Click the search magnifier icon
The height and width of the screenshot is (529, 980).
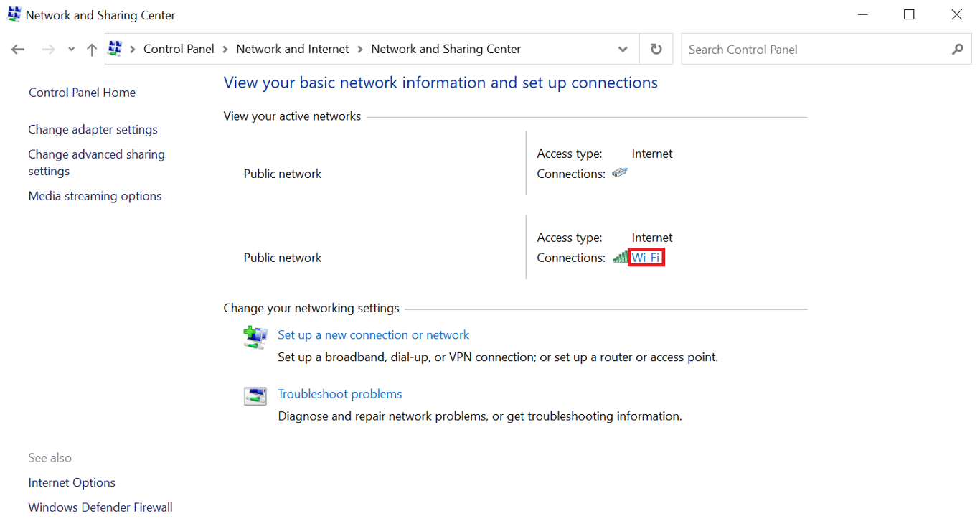pos(958,49)
